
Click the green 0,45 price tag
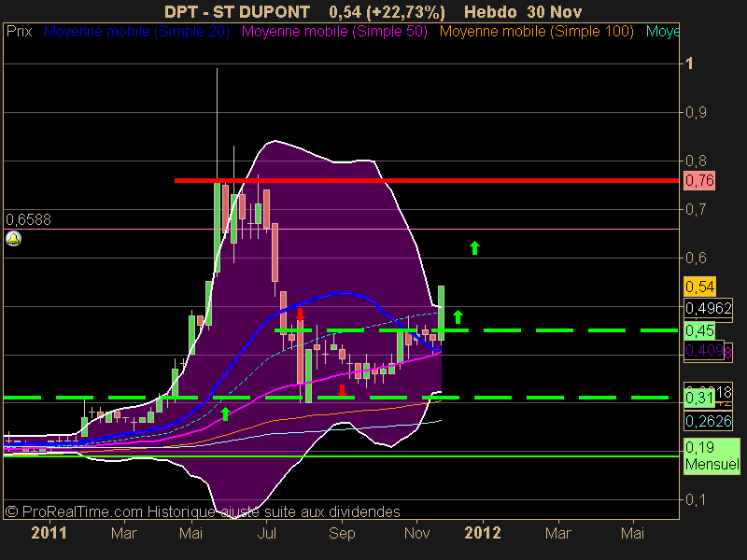(699, 330)
